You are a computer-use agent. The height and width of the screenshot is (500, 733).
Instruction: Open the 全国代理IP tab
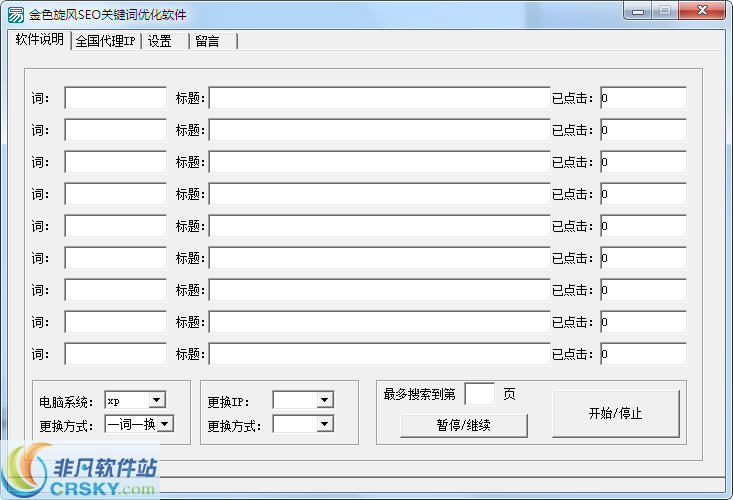(x=106, y=41)
